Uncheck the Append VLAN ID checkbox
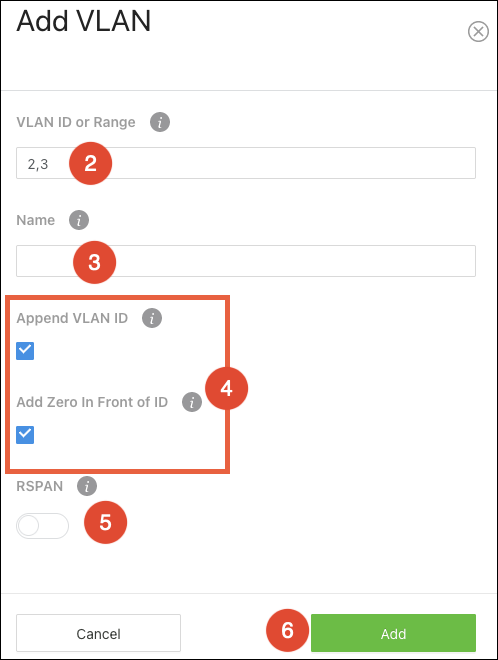Image resolution: width=498 pixels, height=660 pixels. pyautogui.click(x=25, y=351)
